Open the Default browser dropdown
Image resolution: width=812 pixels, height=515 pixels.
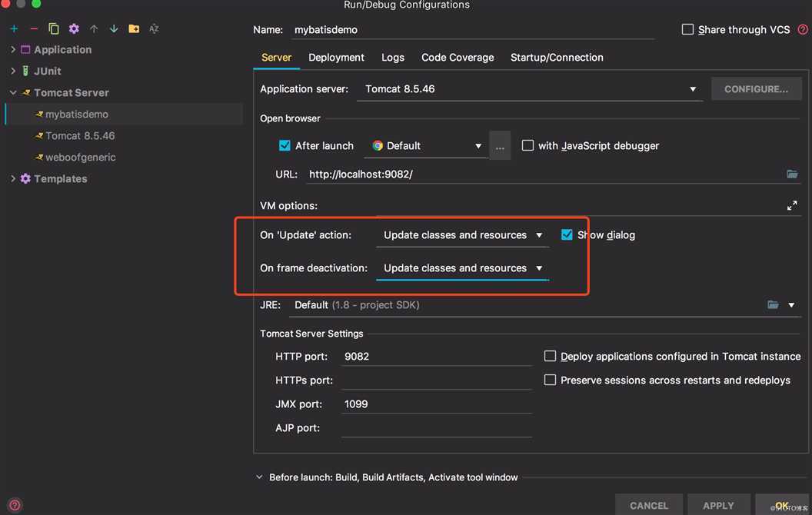tap(426, 146)
